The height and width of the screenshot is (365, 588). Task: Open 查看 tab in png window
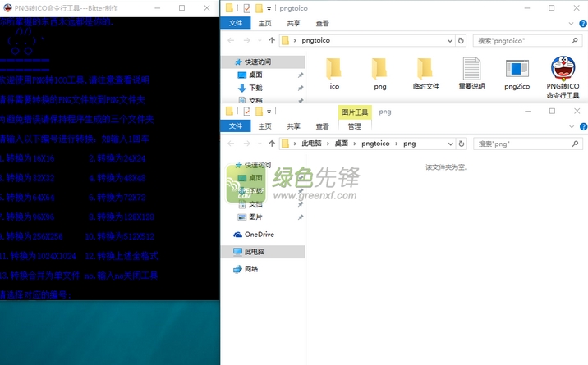coord(322,126)
